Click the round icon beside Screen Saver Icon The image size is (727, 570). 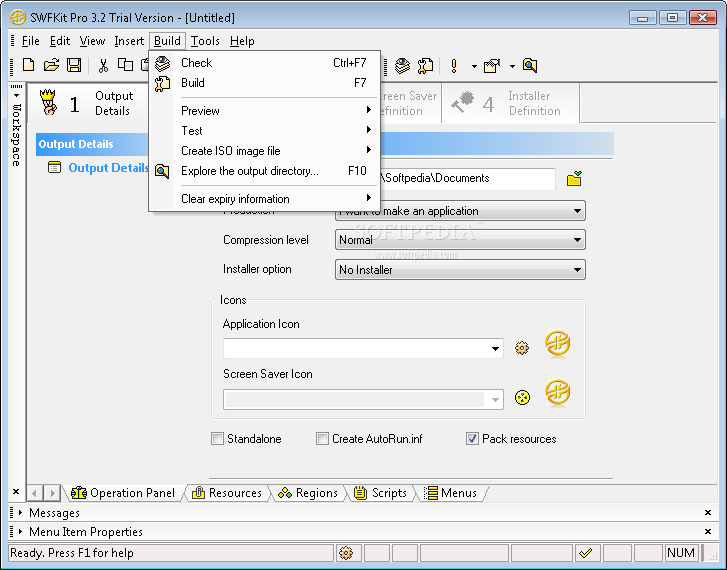[x=523, y=397]
